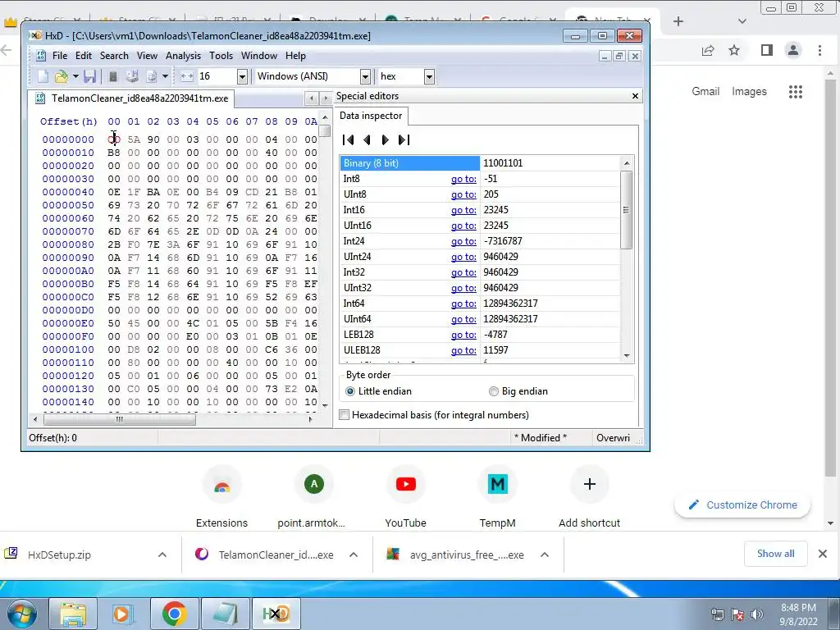Open Windows (ANSI) charset dropdown

point(365,76)
